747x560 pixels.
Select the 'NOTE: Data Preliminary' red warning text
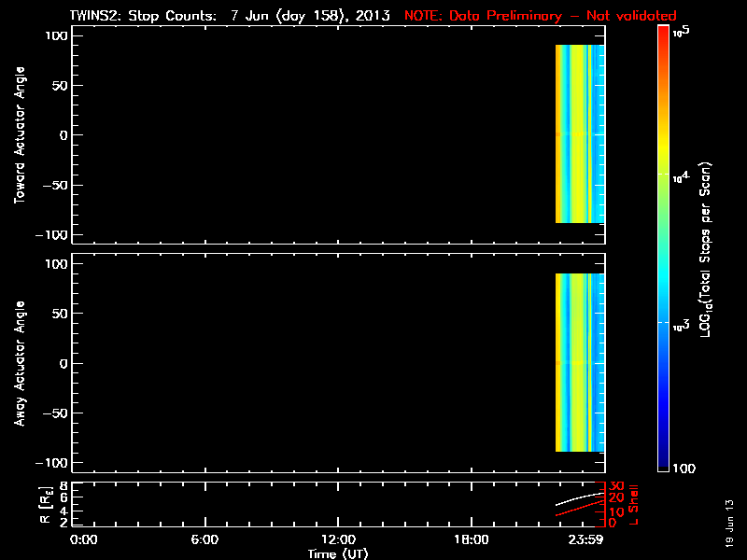tap(540, 16)
